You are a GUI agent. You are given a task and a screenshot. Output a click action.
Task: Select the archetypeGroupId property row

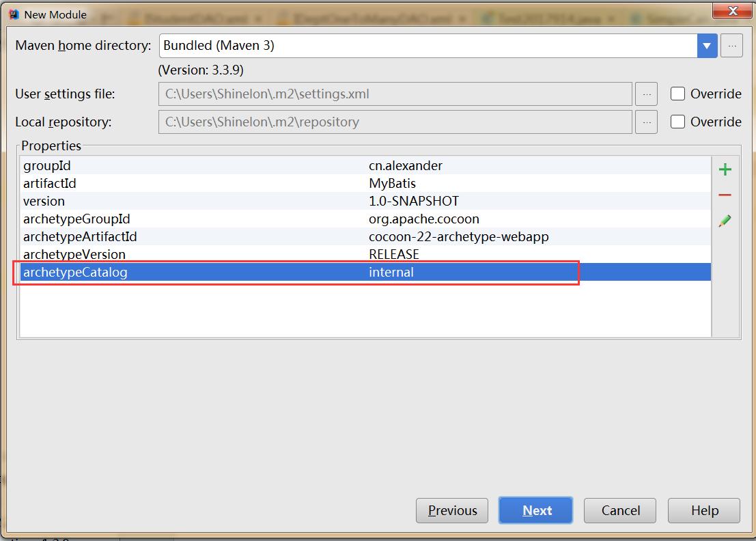pyautogui.click(x=365, y=219)
